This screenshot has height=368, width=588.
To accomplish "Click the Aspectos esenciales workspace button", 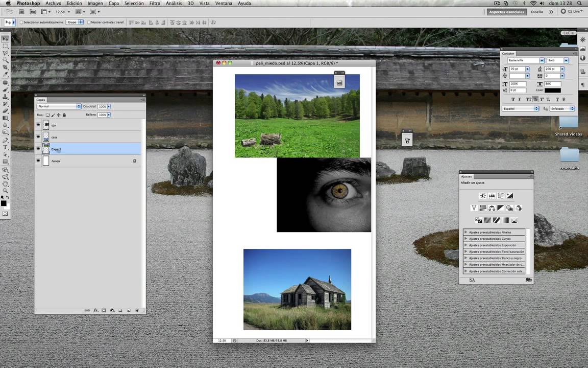I will pyautogui.click(x=507, y=12).
